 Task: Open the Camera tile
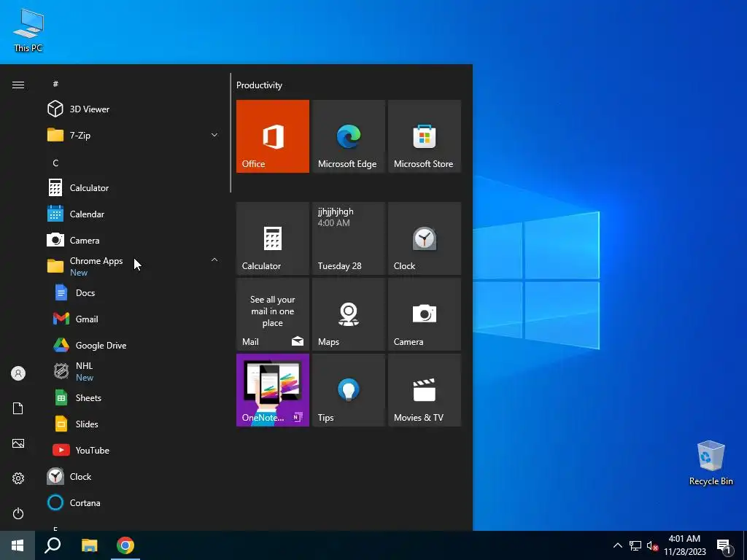(x=425, y=314)
